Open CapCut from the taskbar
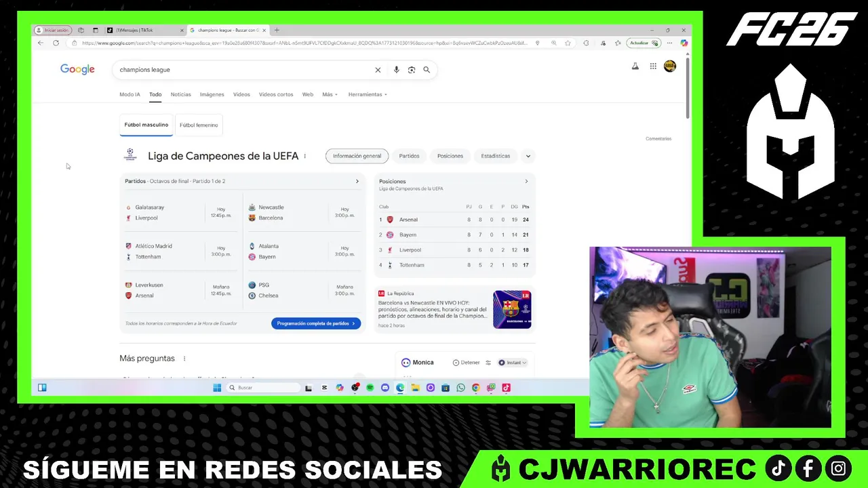Image resolution: width=868 pixels, height=488 pixels. pos(324,388)
